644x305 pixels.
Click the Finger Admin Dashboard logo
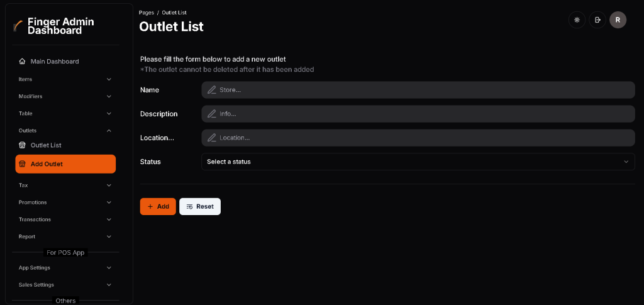[18, 26]
